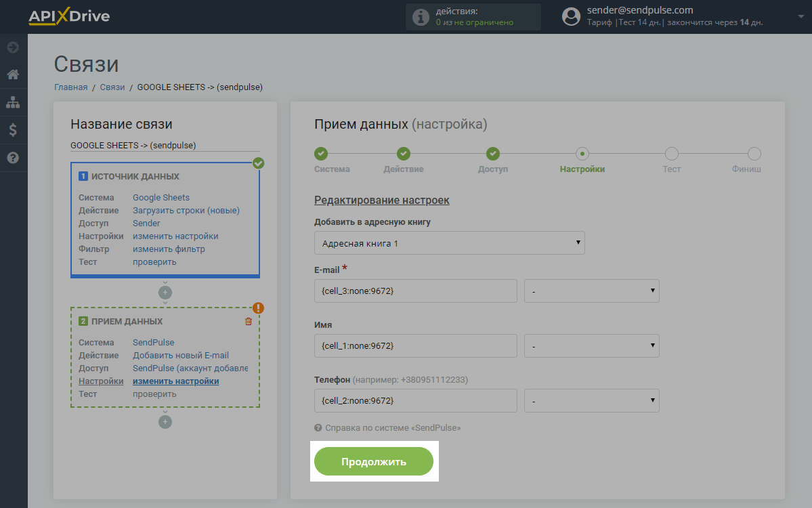Click the sender@sendpulse.com account label
Viewport: 812px width, 508px height.
[x=639, y=10]
